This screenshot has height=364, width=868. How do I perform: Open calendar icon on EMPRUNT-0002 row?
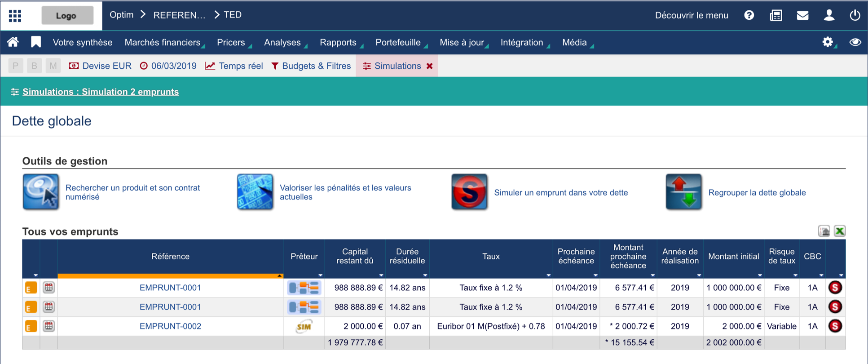coord(48,326)
